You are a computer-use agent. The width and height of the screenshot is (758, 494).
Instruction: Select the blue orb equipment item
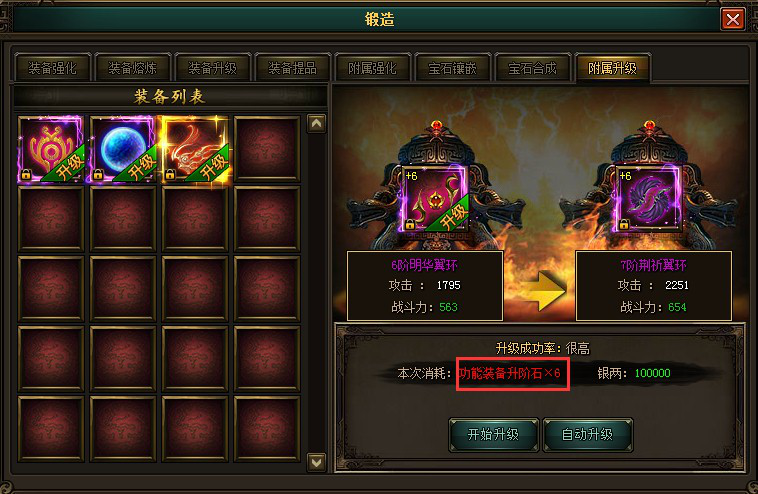click(x=123, y=149)
